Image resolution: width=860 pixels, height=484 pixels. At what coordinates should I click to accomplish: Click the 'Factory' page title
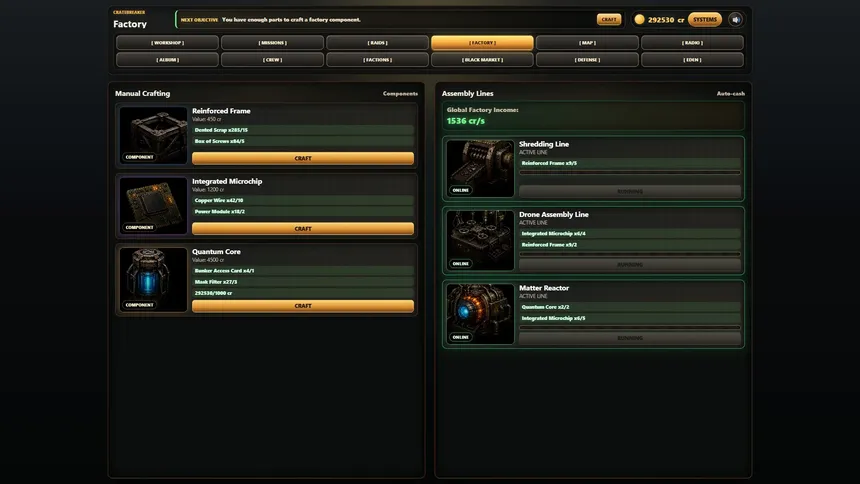point(130,24)
